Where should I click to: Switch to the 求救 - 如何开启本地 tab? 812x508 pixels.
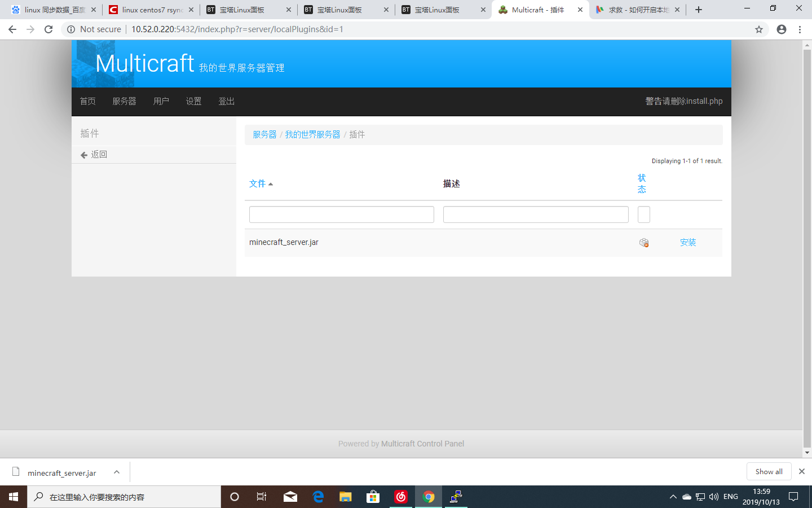[638, 10]
